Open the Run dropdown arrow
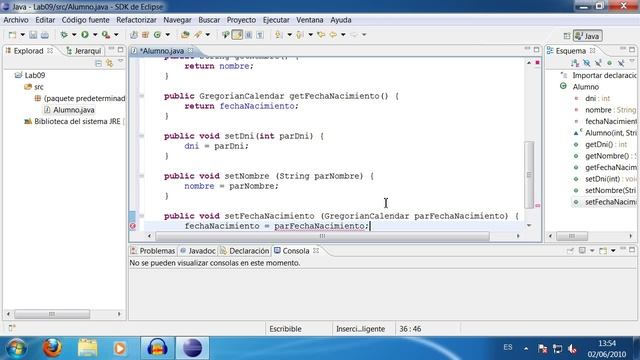640x360 pixels. pyautogui.click(x=95, y=35)
